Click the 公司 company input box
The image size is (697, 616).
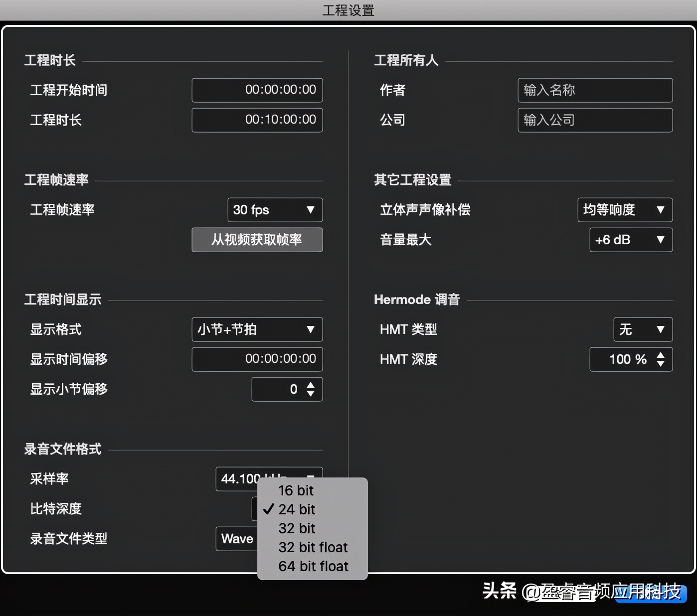point(594,120)
